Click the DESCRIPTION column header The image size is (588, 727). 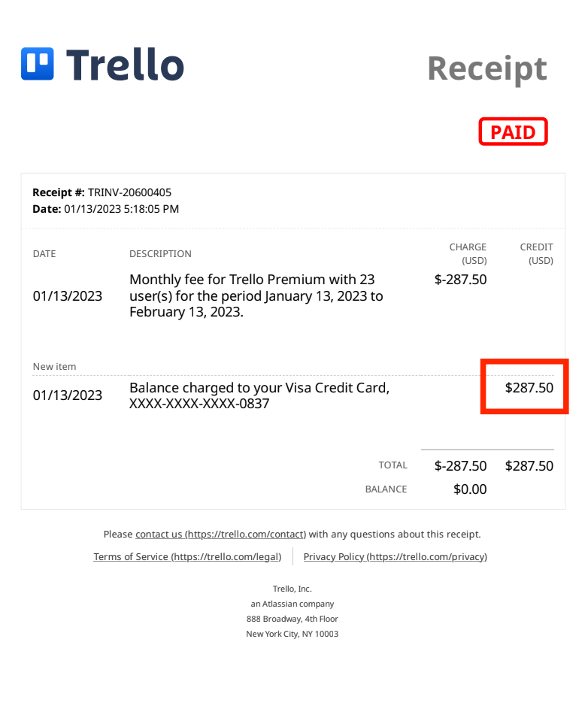click(x=160, y=254)
